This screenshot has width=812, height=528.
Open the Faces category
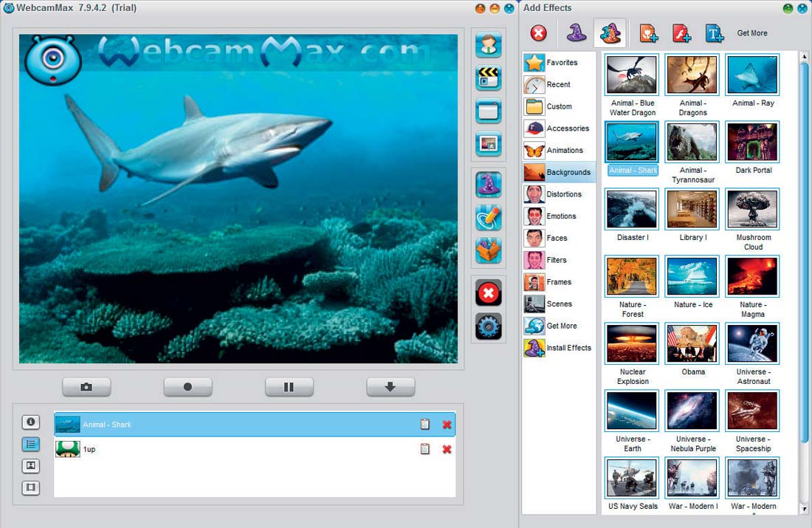559,239
